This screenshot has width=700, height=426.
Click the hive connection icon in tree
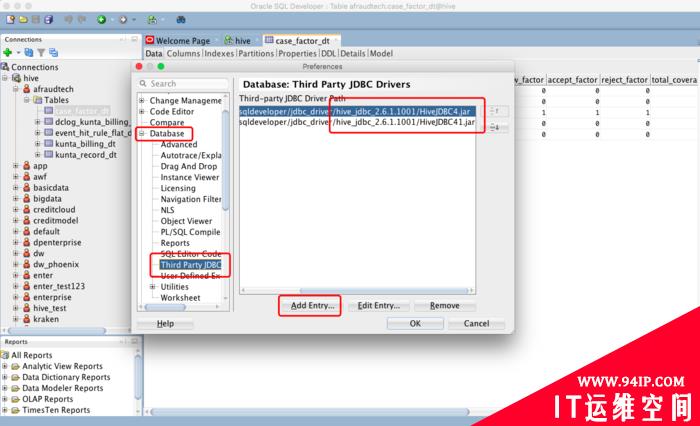tap(17, 78)
